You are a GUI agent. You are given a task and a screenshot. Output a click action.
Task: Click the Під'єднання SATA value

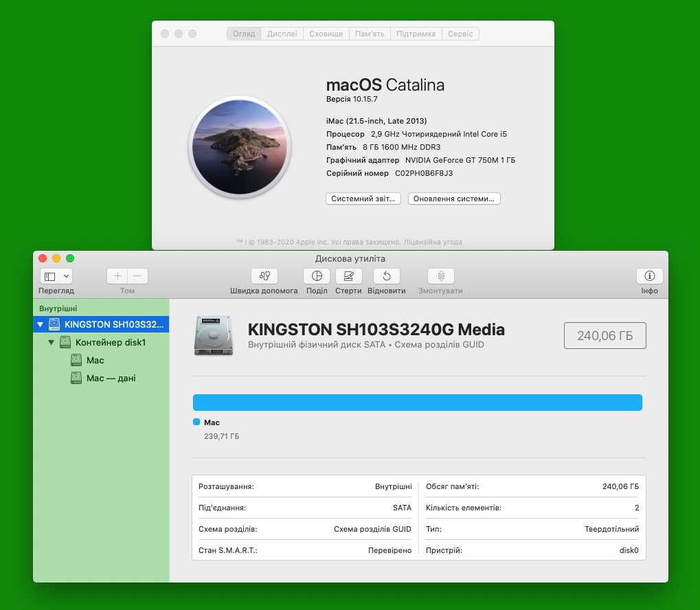(x=403, y=508)
